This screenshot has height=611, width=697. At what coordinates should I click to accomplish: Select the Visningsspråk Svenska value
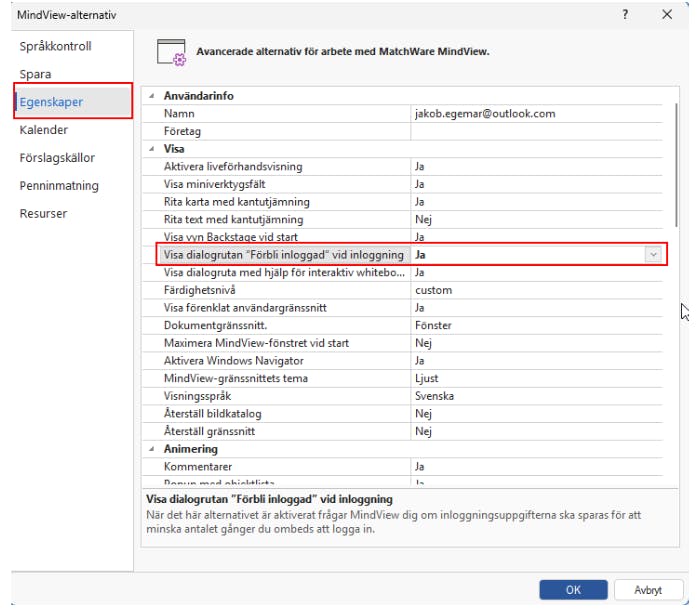(538, 396)
